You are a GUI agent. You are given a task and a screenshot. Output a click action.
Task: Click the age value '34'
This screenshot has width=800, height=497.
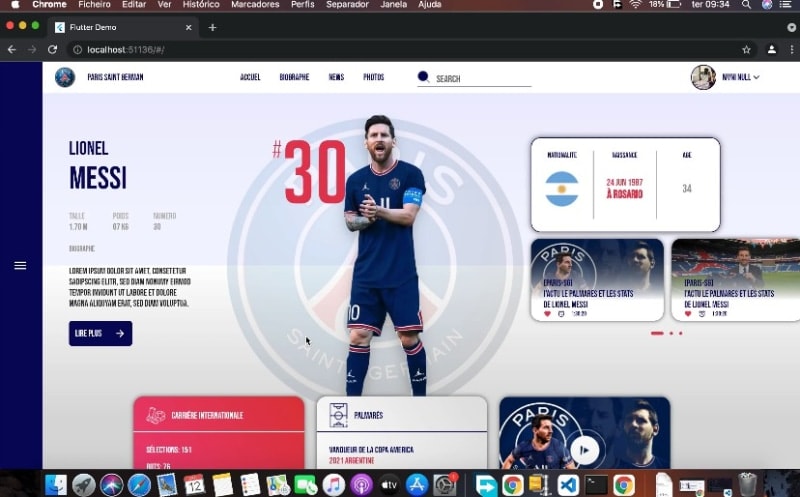click(x=687, y=189)
